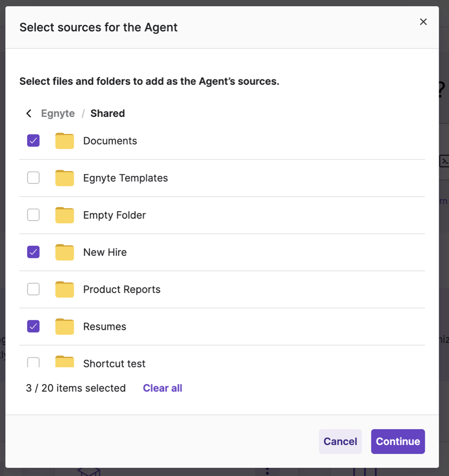Enable the Product Reports checkbox
Screen dimensions: 449x476
(x=33, y=289)
